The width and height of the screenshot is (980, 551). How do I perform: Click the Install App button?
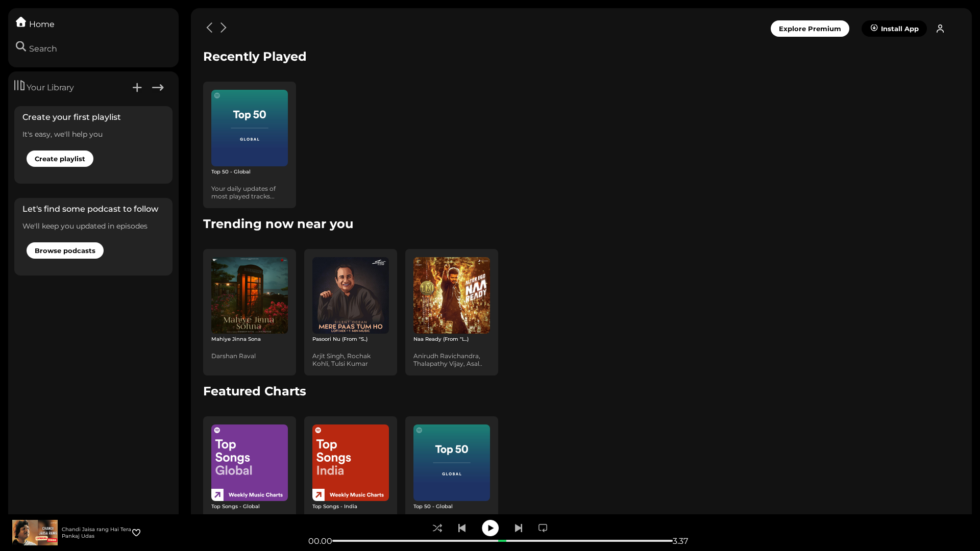[x=894, y=29]
